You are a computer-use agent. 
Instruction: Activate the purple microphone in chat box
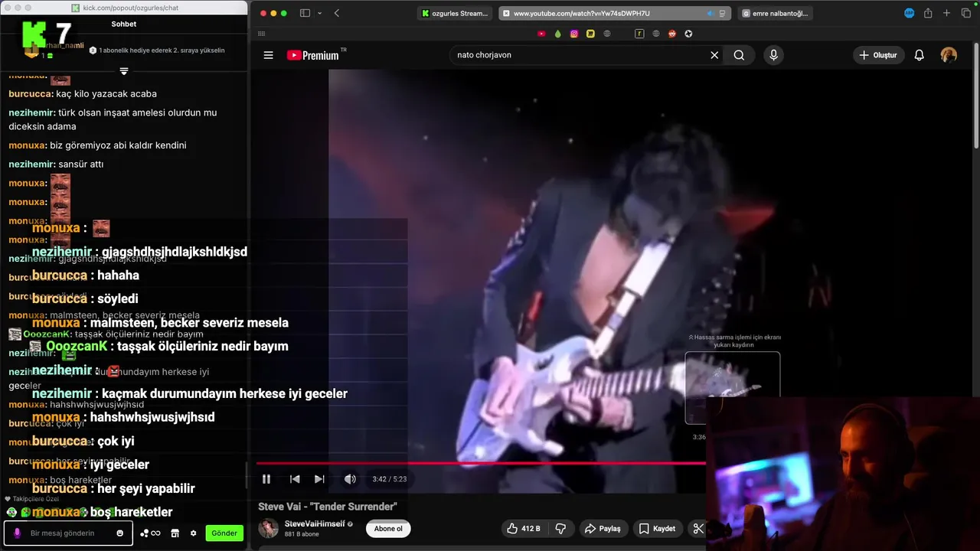(17, 533)
